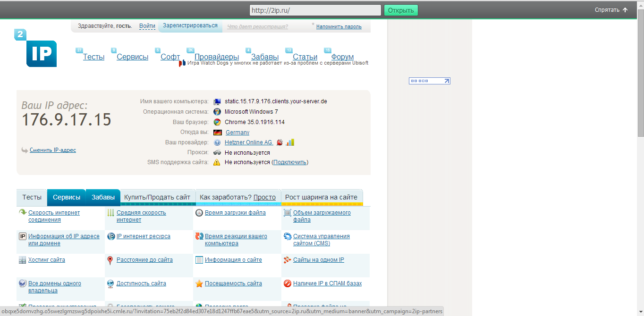644x316 pixels.
Task: Click the map pin icon beside Расстояние до сайта
Action: coord(110,260)
